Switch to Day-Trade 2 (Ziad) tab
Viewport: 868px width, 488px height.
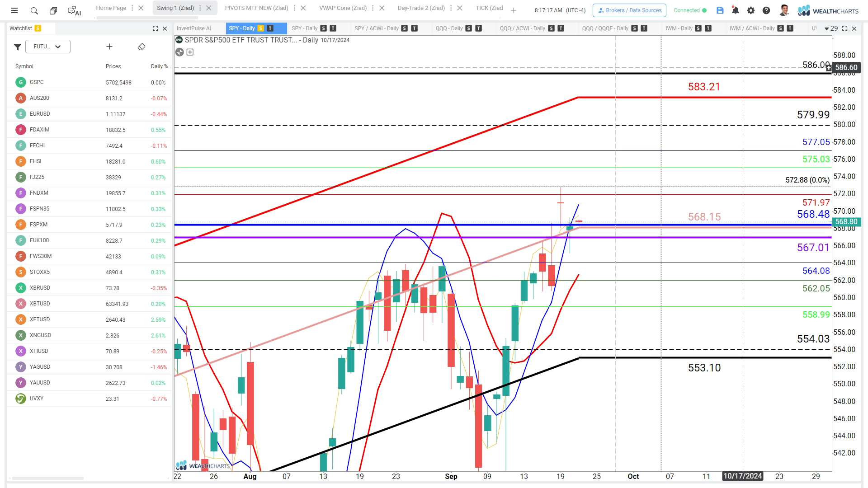(421, 8)
